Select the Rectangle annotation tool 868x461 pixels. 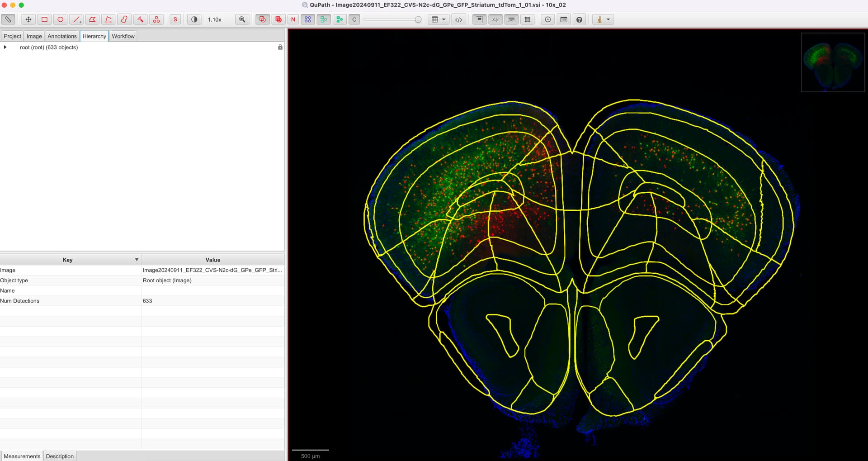click(44, 19)
